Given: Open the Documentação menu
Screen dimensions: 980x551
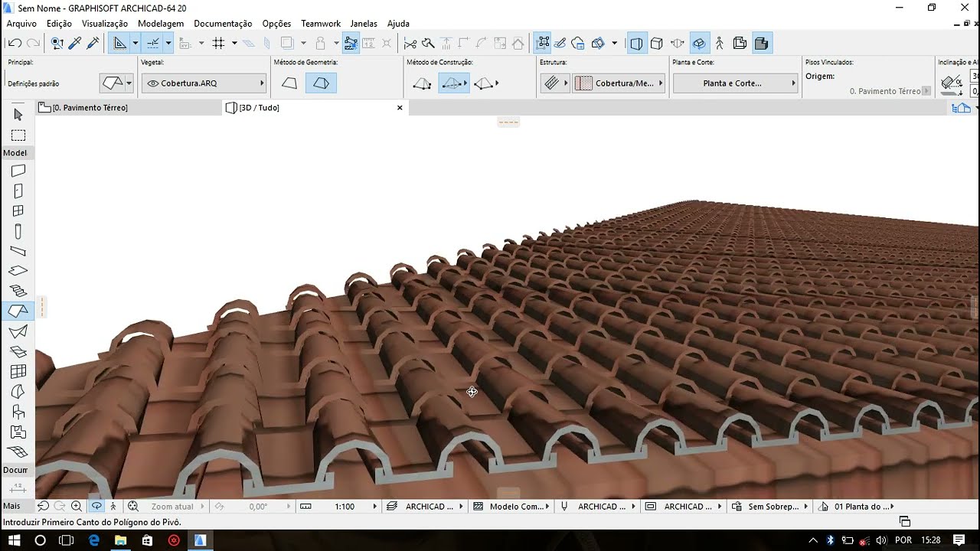Looking at the screenshot, I should [x=223, y=24].
